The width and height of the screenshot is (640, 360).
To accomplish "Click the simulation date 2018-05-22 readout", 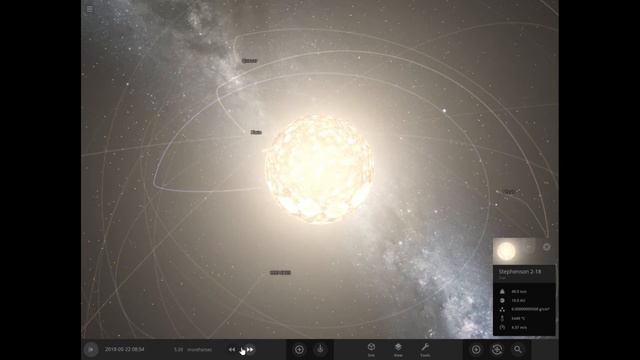I will pyautogui.click(x=124, y=349).
